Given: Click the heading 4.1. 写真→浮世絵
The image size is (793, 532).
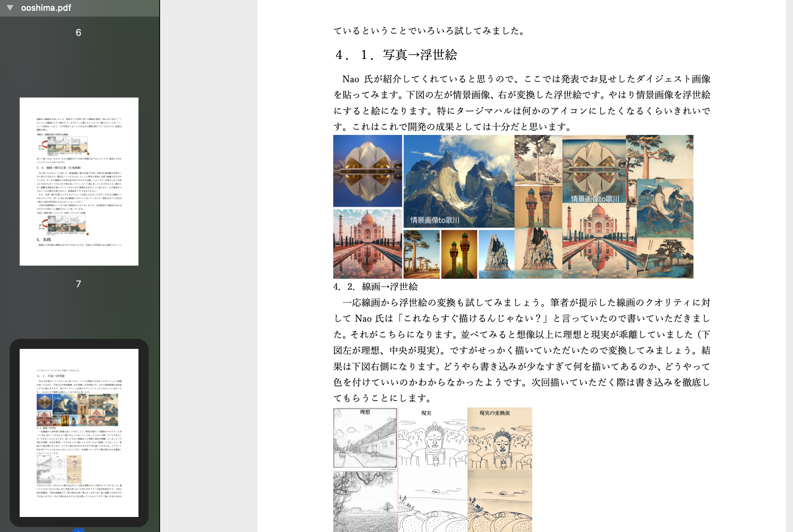Looking at the screenshot, I should [396, 55].
